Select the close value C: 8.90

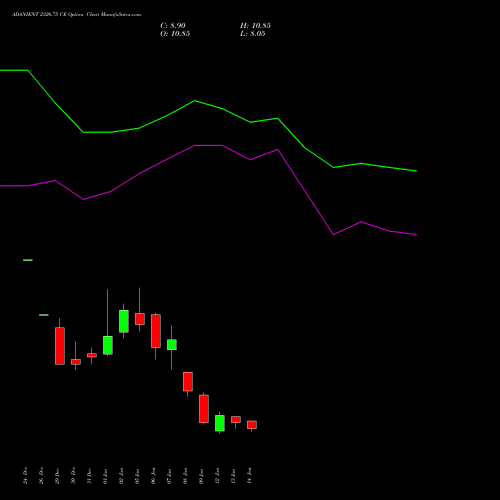pyautogui.click(x=173, y=26)
